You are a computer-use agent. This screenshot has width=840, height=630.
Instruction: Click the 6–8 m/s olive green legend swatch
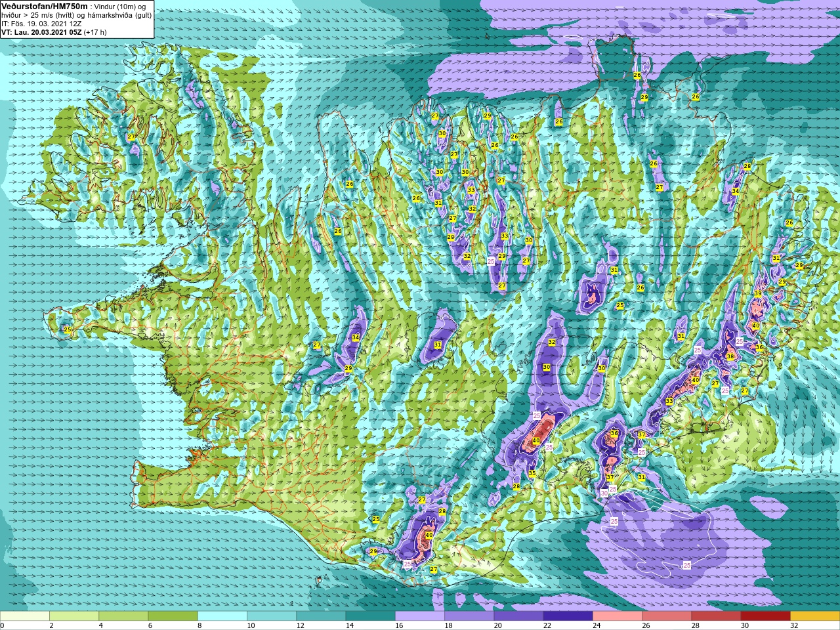click(173, 616)
